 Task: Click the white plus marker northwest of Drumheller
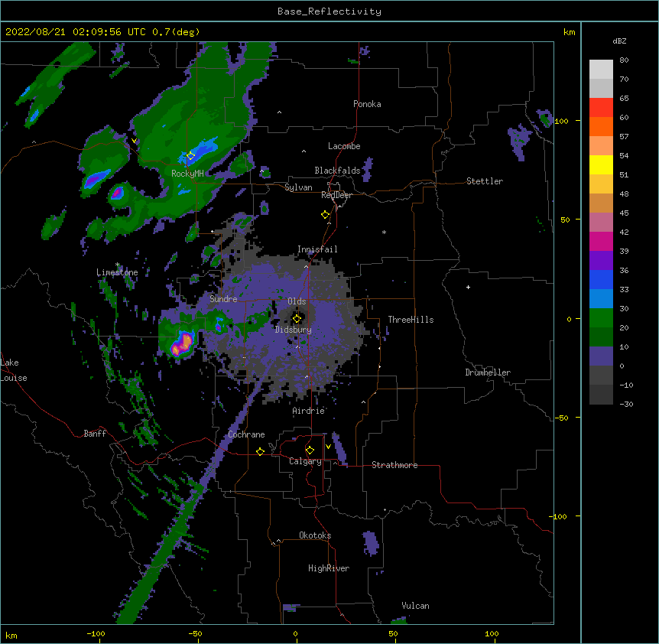468,287
